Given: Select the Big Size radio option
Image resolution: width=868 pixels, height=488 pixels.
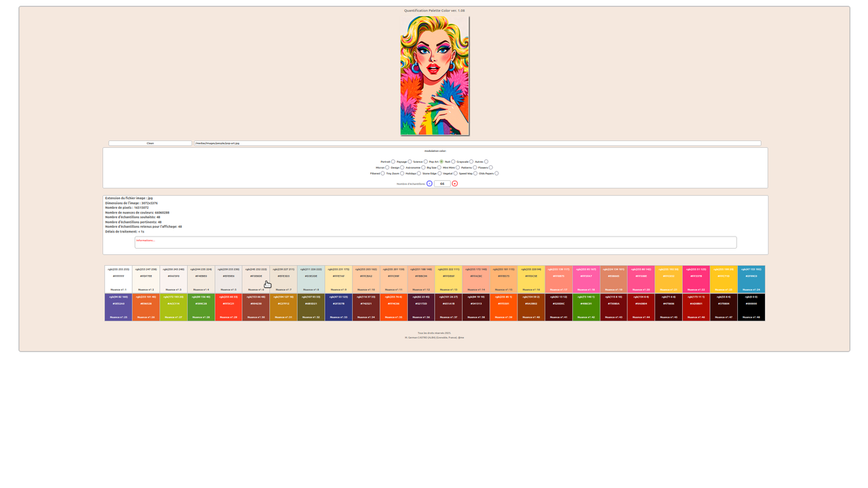Looking at the screenshot, I should 439,167.
